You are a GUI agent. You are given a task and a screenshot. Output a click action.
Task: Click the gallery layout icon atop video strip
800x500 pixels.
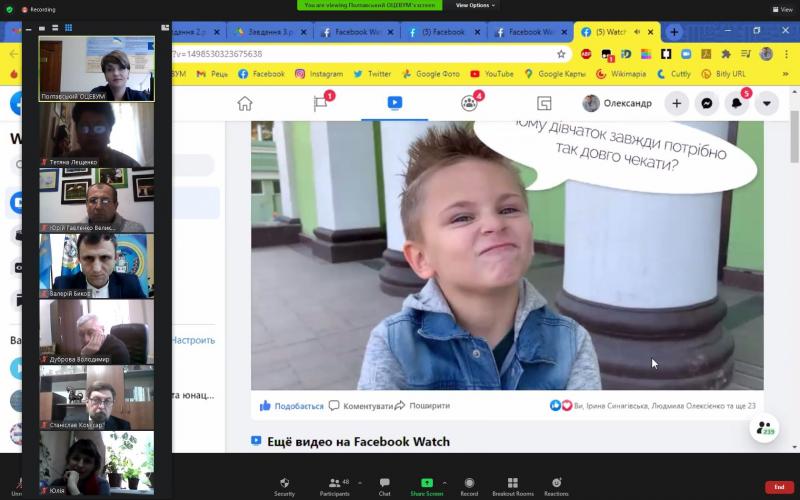click(165, 28)
